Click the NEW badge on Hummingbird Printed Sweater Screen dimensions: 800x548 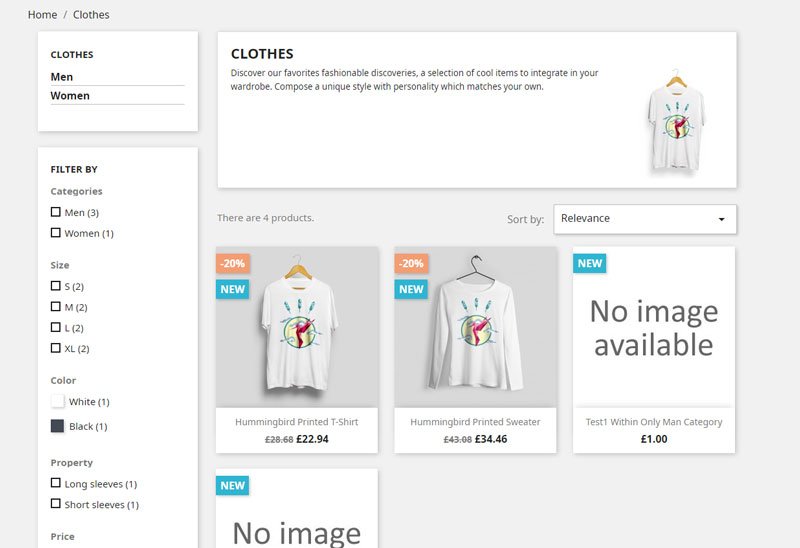click(x=411, y=289)
